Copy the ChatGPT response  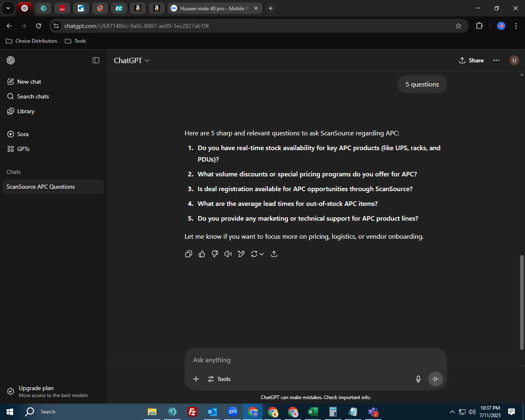(189, 254)
